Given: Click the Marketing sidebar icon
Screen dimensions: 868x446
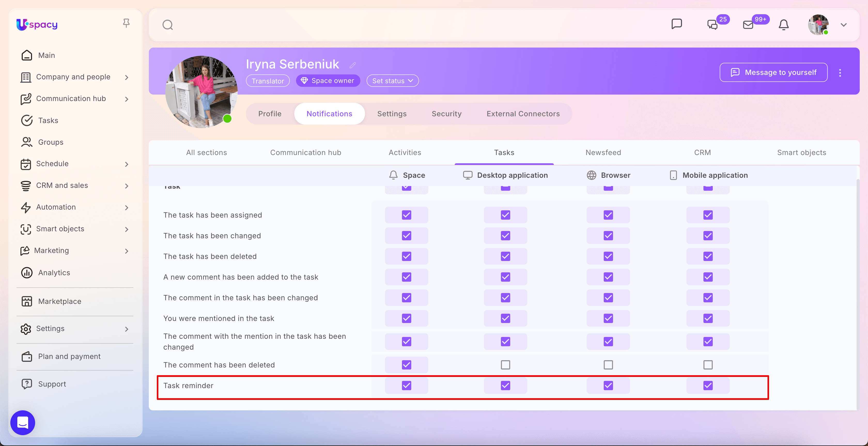Looking at the screenshot, I should 25,250.
